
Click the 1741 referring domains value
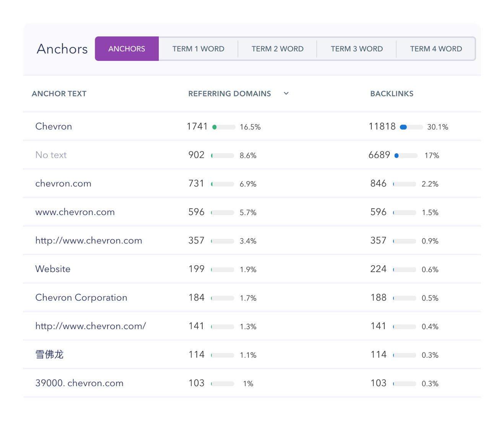[197, 127]
